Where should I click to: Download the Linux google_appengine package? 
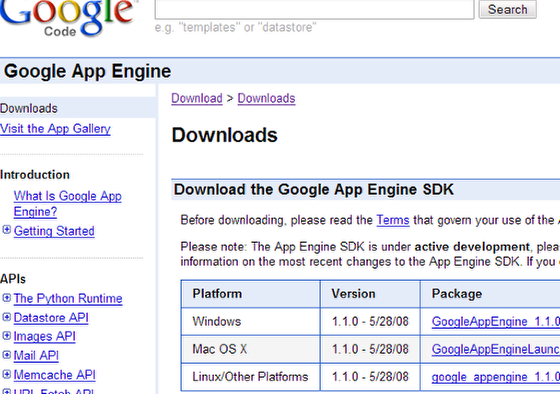point(496,377)
